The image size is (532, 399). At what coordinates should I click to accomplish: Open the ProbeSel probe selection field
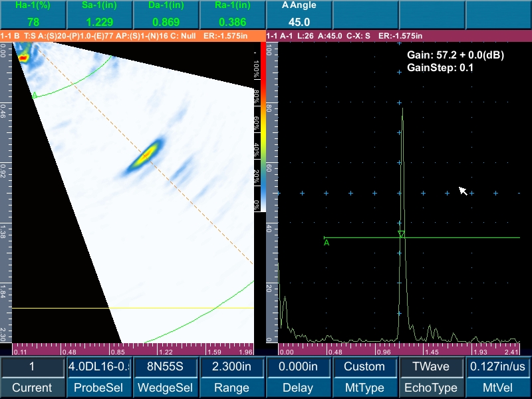pyautogui.click(x=98, y=366)
